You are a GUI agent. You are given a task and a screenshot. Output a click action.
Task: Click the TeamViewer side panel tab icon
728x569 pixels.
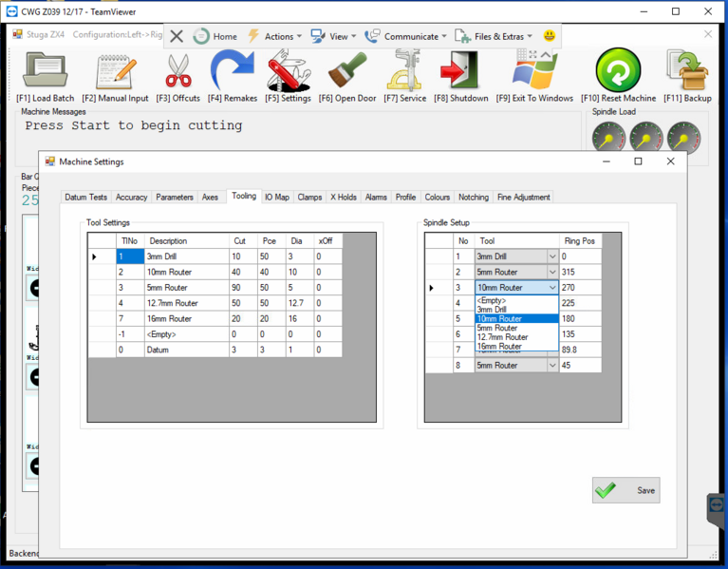tap(717, 505)
